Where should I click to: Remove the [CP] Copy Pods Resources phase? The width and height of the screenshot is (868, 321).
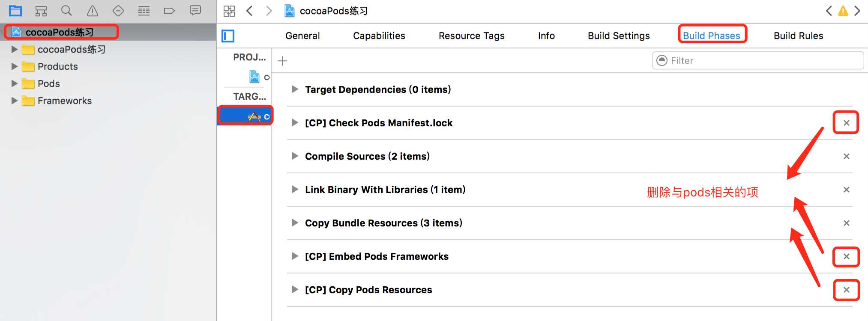tap(847, 290)
